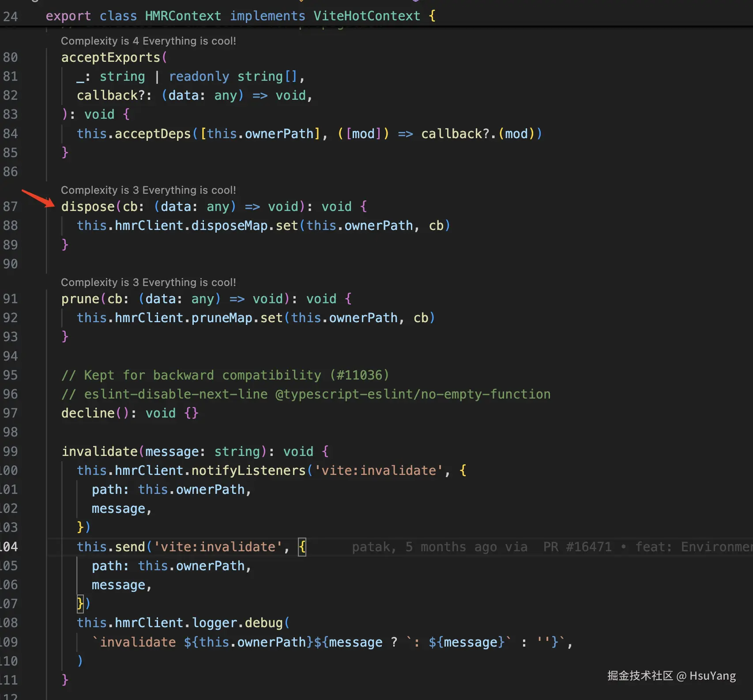
Task: Click the invalidate method name on line 99
Action: 100,452
